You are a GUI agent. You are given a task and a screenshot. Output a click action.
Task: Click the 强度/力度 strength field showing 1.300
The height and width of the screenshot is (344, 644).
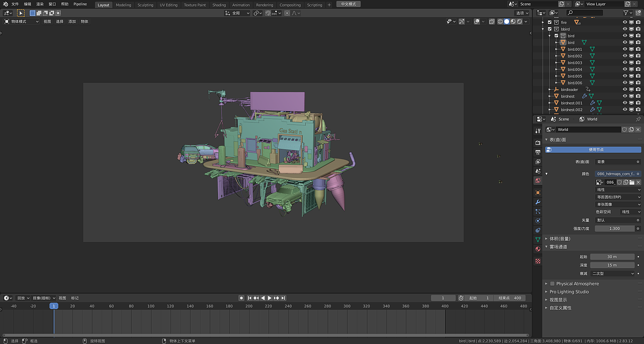point(614,228)
